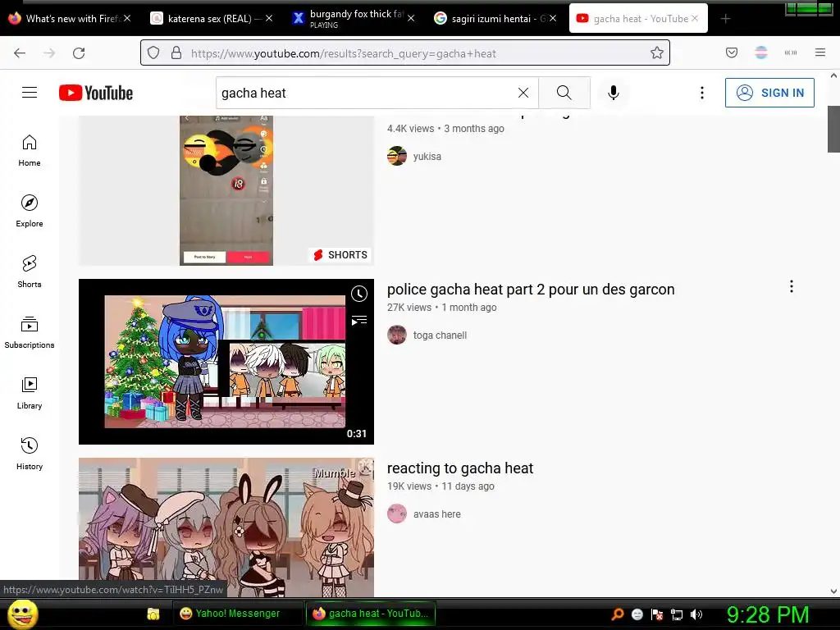Click the SHORTS badge on the first thumbnail

[341, 255]
